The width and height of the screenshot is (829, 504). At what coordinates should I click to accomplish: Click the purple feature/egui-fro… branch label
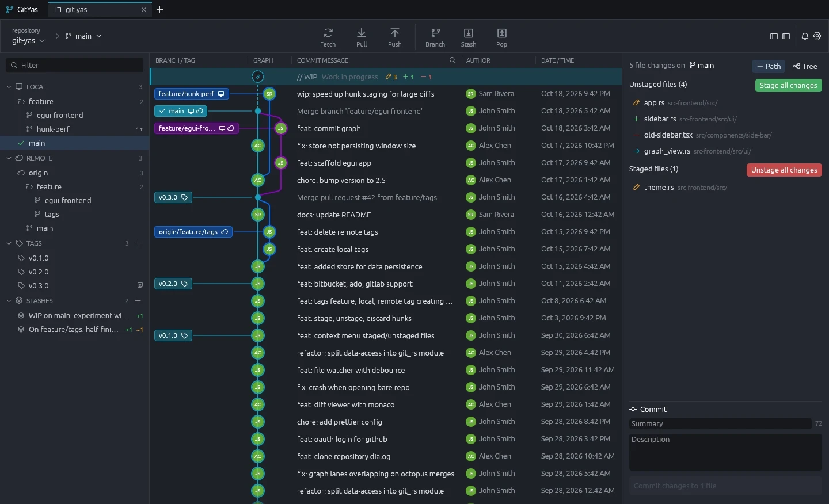[196, 128]
